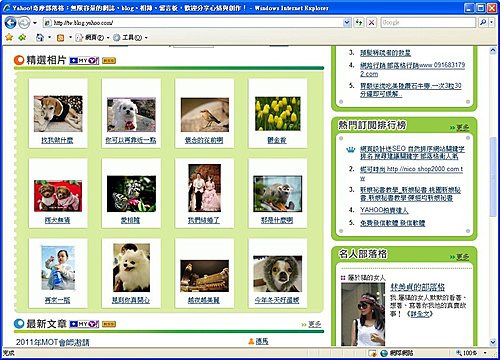The width and height of the screenshot is (500, 360).
Task: Open the white Pomeranian photo
Action: click(131, 268)
